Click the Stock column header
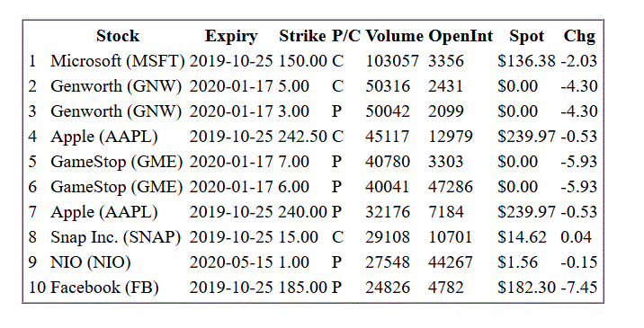The height and width of the screenshot is (328, 644). coord(118,36)
